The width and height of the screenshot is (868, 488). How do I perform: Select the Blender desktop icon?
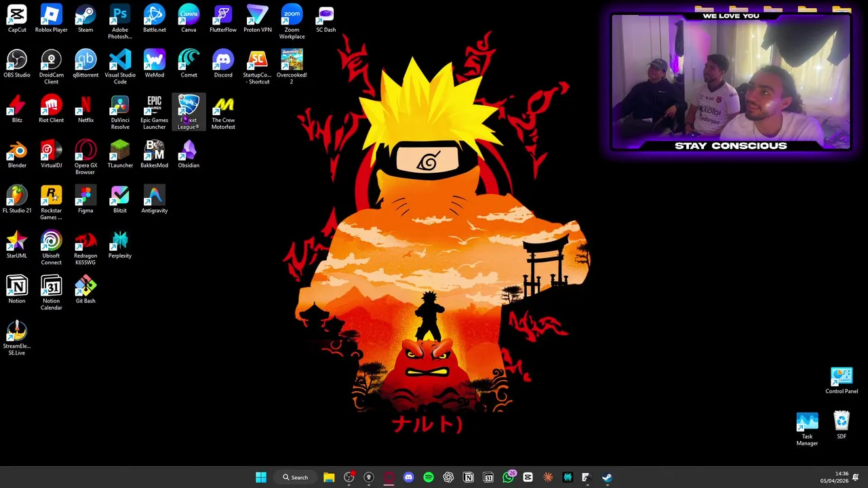[x=17, y=155]
